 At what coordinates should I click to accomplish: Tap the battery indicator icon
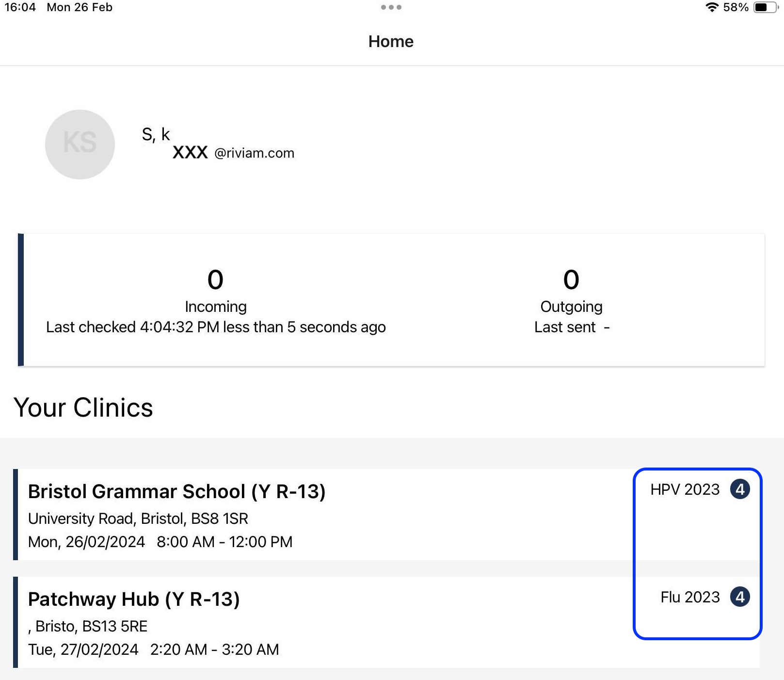(x=766, y=7)
